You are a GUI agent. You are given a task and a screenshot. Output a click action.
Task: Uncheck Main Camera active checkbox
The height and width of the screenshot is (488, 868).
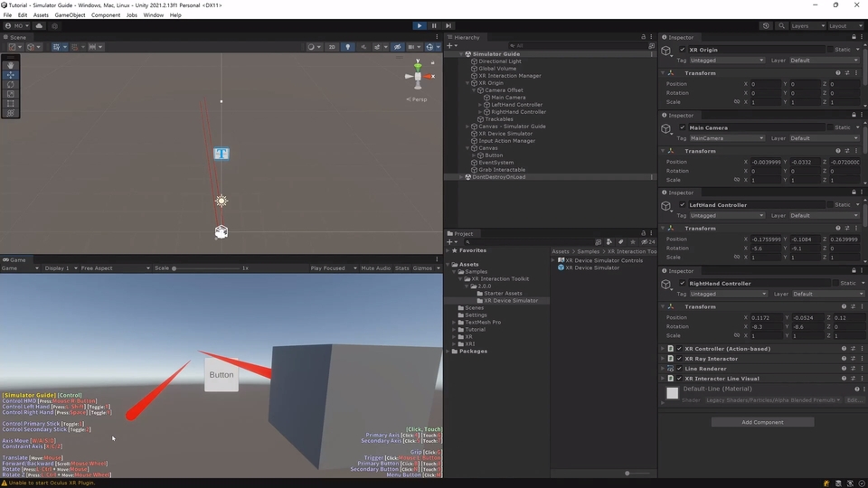(682, 127)
